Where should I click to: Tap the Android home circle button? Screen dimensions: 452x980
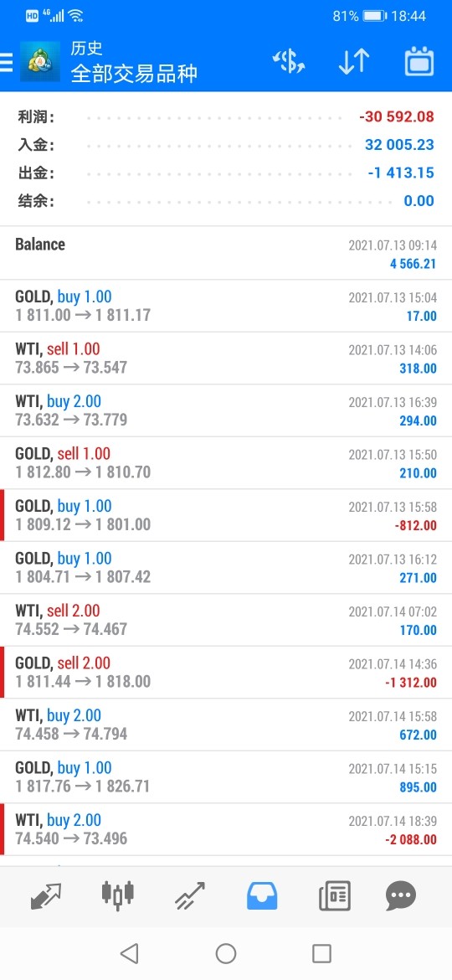pyautogui.click(x=226, y=953)
